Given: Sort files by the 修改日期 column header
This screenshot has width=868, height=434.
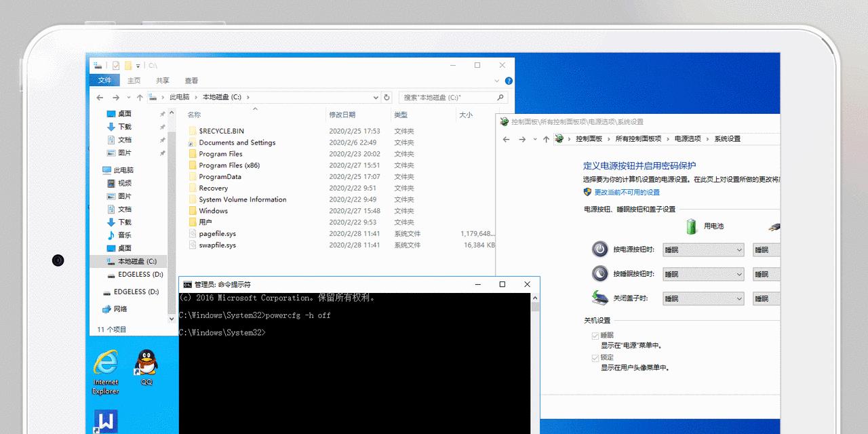Looking at the screenshot, I should pos(342,115).
